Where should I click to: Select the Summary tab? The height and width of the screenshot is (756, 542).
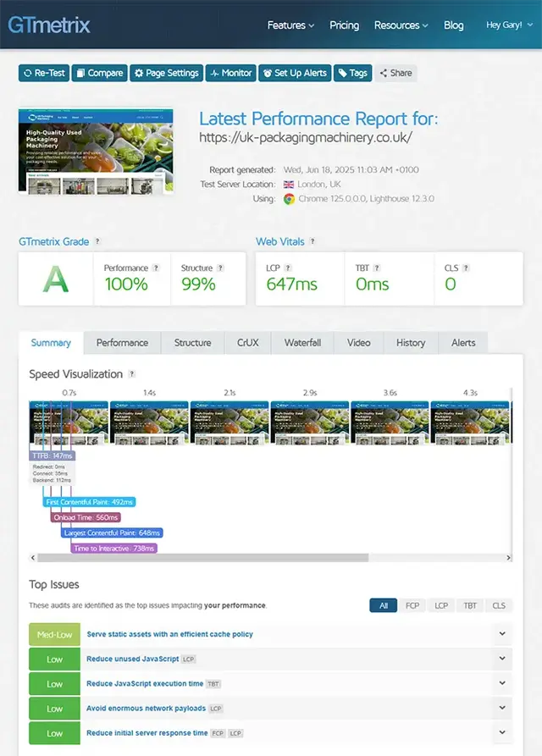coord(51,343)
